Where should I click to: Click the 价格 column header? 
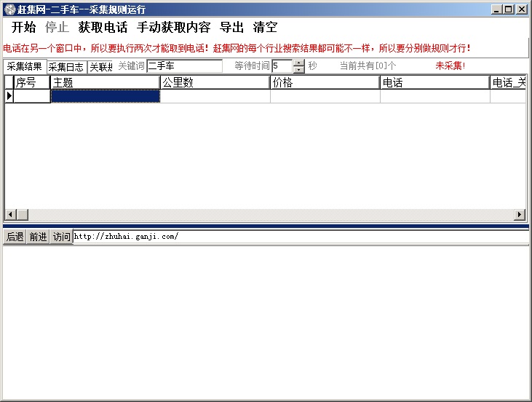(325, 82)
